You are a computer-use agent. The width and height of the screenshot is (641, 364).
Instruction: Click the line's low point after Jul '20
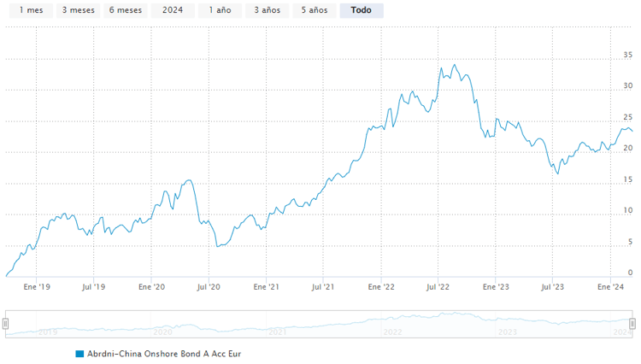pos(219,246)
